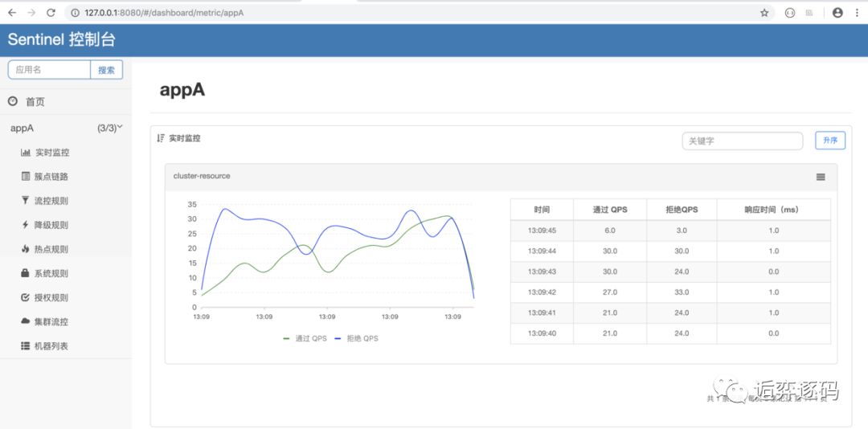Click 27.0 pass QPS value
Screen dimensions: 868x429
(610, 292)
